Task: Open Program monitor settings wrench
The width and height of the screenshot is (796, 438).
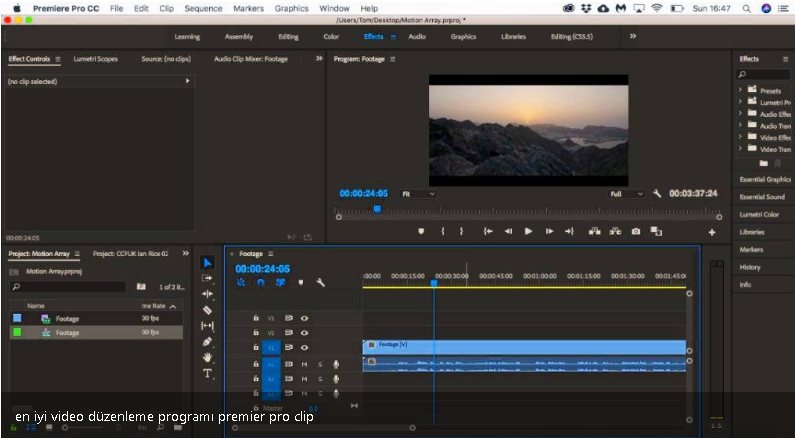Action: (x=657, y=194)
